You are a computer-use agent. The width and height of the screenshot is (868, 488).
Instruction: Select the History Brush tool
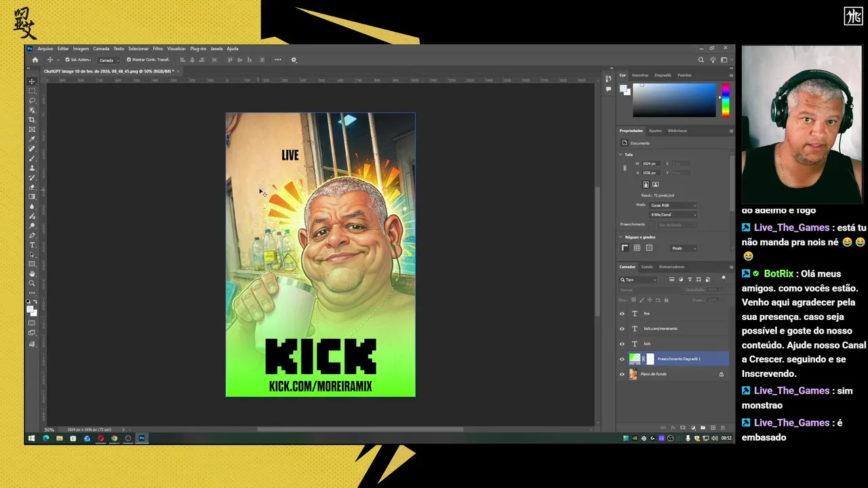[x=32, y=178]
